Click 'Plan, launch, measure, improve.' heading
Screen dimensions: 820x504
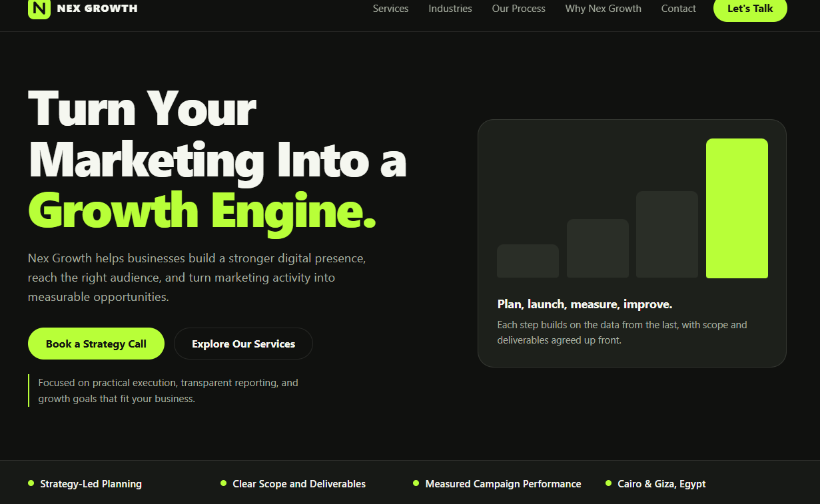(x=585, y=304)
